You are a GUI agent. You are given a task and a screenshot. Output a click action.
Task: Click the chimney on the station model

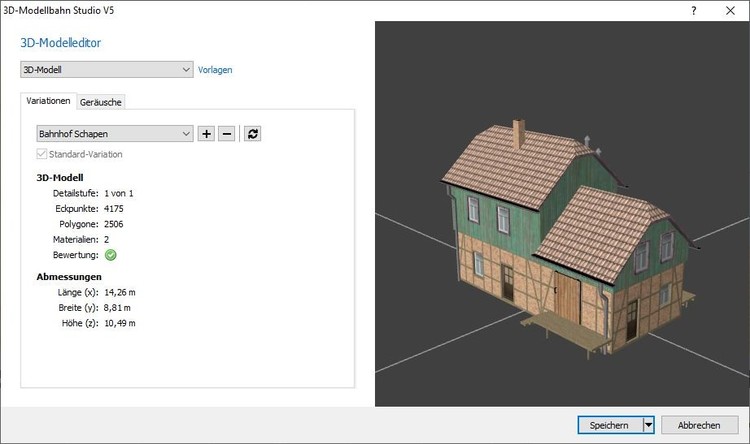click(517, 133)
